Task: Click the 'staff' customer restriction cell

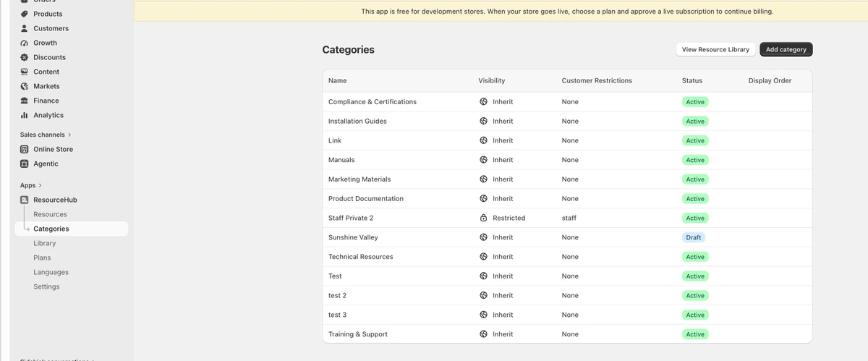Action: (569, 218)
